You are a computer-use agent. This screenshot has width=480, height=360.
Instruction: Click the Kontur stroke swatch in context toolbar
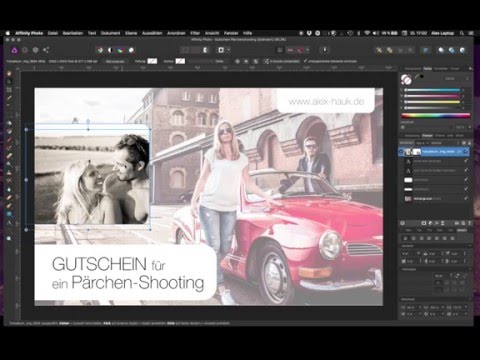tap(180, 61)
